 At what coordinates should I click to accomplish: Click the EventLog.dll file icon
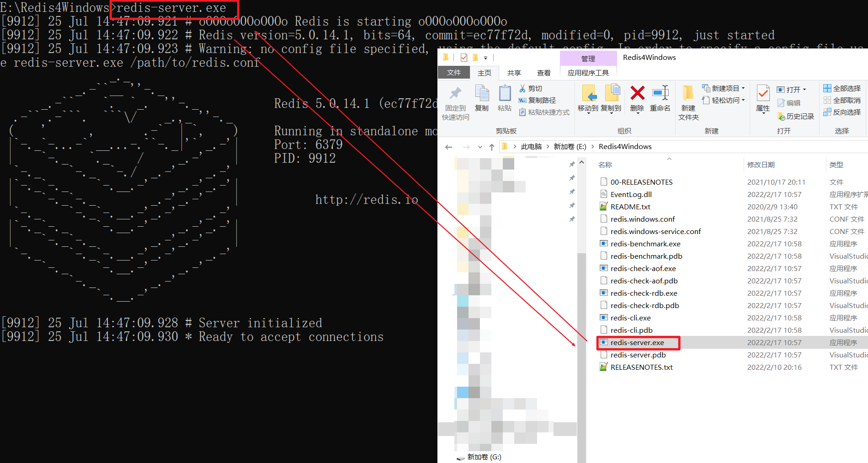(604, 194)
